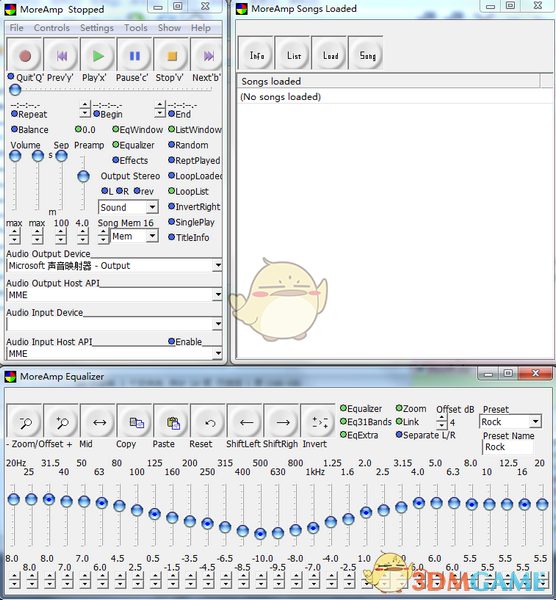Click the Invert equalizer icon
The image size is (556, 600).
(x=320, y=422)
